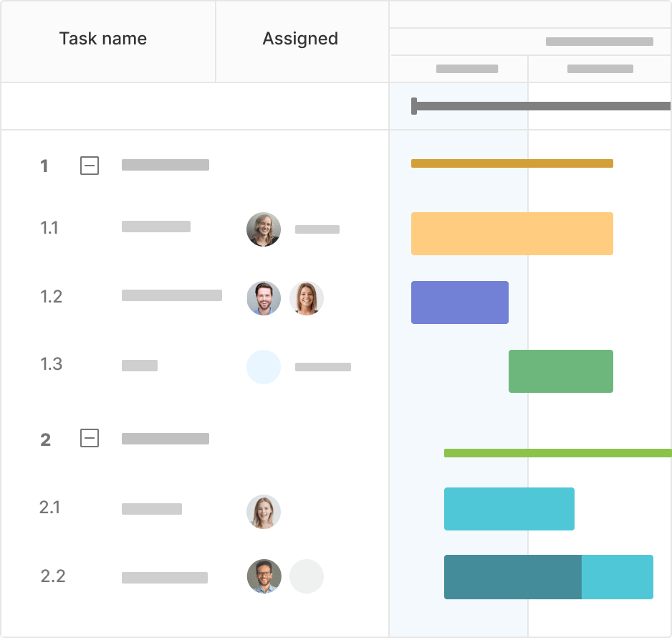Select the green bar for task 1.3
The width and height of the screenshot is (672, 638).
click(x=560, y=371)
